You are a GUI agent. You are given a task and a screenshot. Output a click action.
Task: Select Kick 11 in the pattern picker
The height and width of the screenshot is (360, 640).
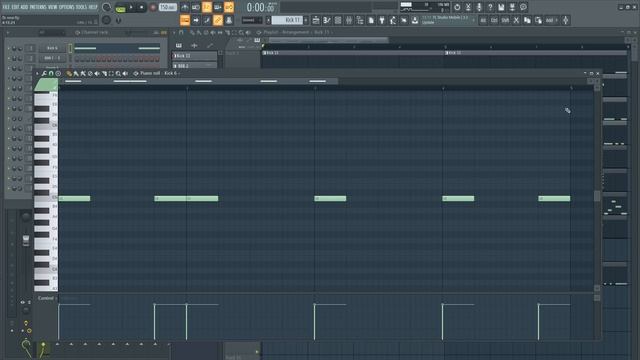coord(195,56)
